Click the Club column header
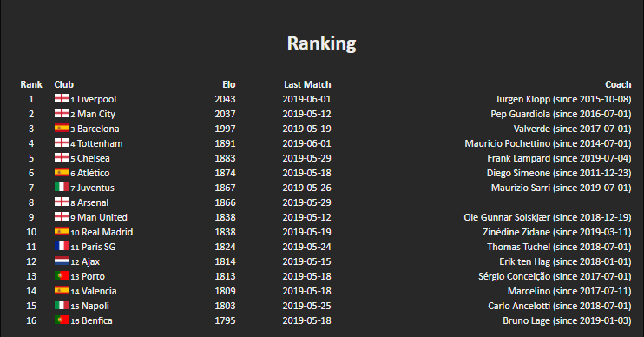This screenshot has width=644, height=337. pos(63,84)
